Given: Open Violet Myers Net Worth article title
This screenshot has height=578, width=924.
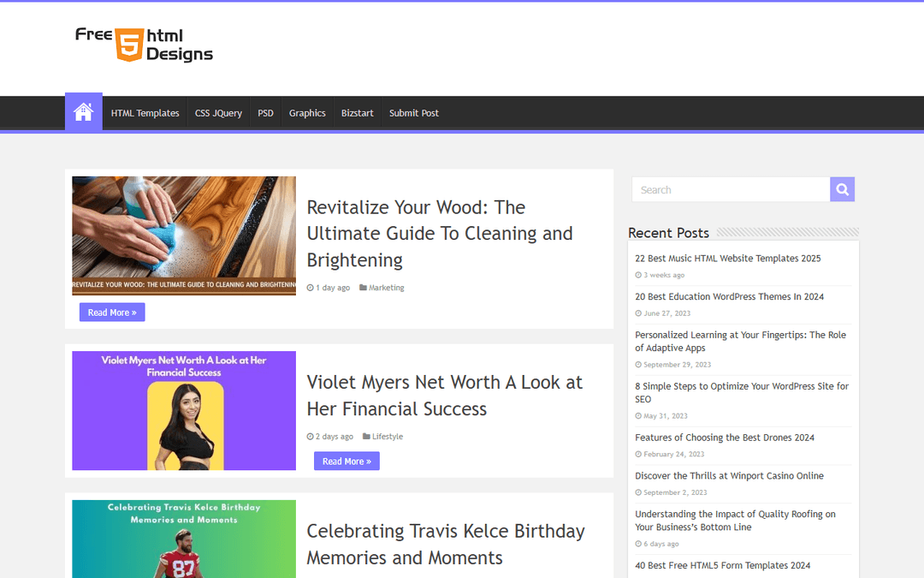Looking at the screenshot, I should coord(444,395).
